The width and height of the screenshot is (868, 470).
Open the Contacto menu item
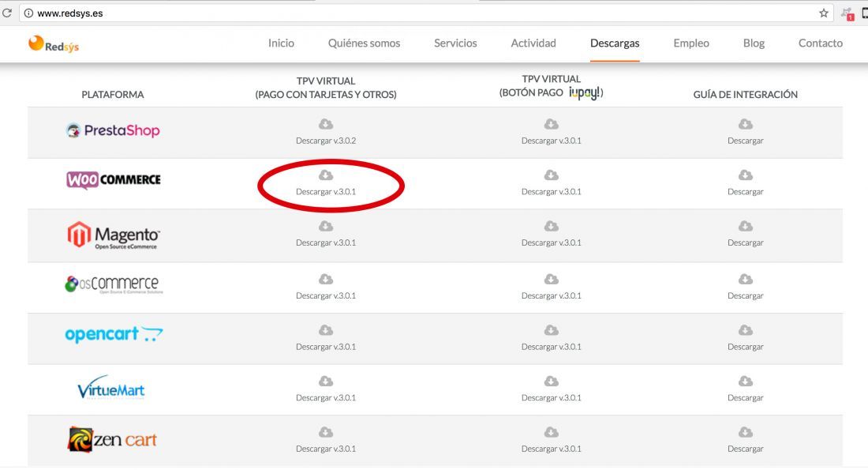pyautogui.click(x=821, y=43)
